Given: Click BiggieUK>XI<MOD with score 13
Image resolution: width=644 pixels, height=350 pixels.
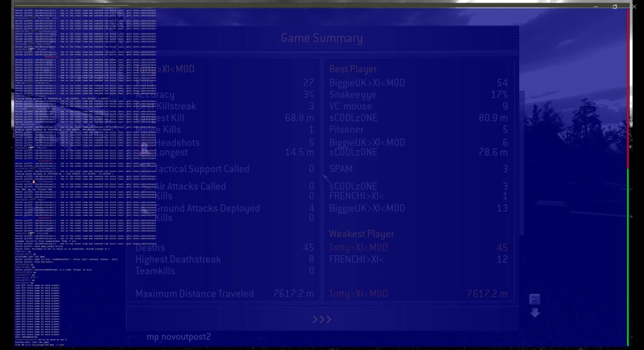Looking at the screenshot, I should pos(367,208).
